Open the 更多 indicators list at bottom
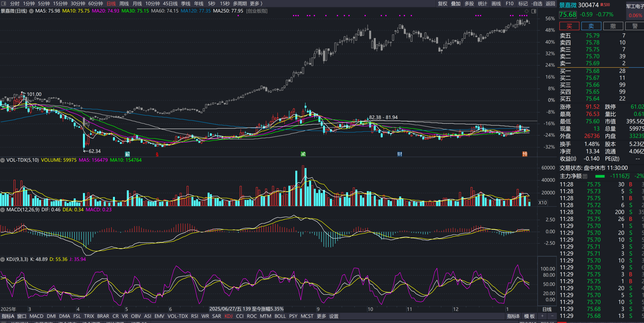 [x=321, y=316]
